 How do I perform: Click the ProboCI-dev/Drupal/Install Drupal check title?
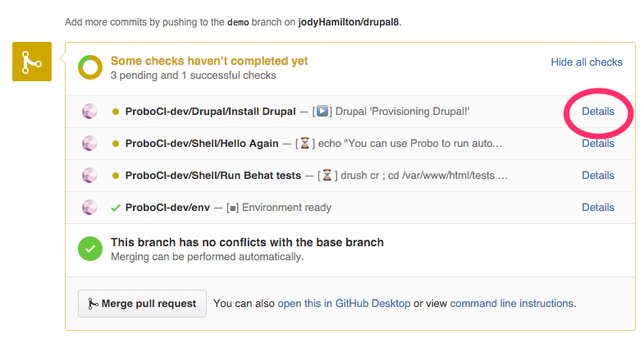point(210,112)
